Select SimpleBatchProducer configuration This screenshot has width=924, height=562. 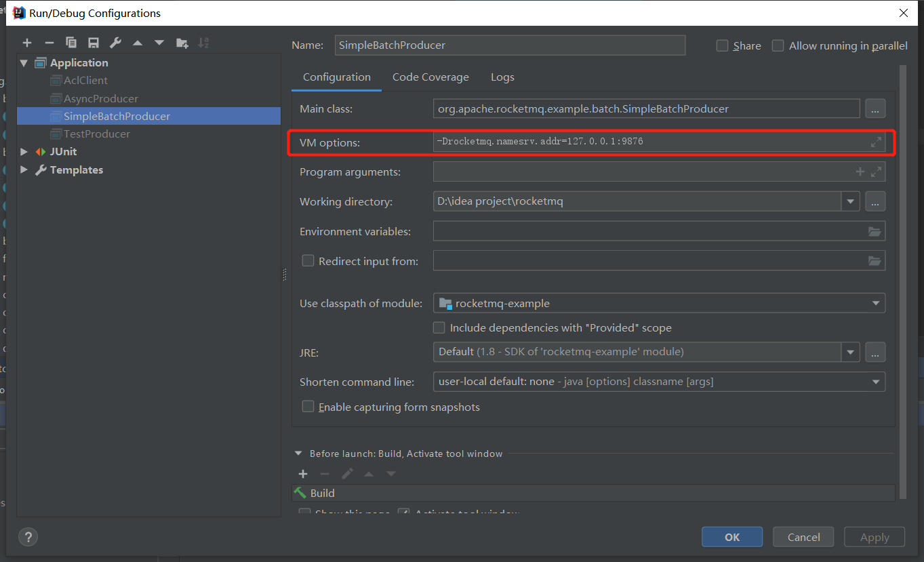pyautogui.click(x=149, y=116)
